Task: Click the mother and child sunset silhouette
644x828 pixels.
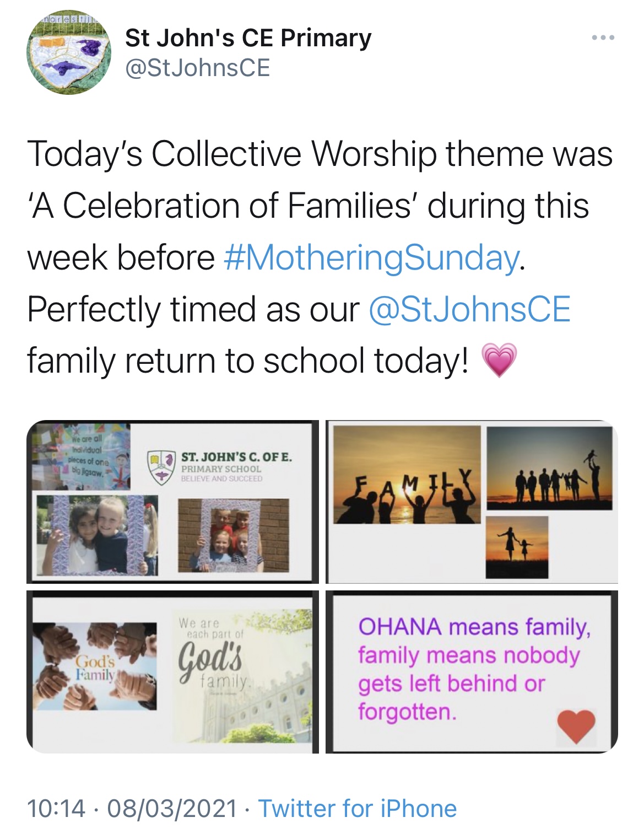Action: click(x=517, y=547)
